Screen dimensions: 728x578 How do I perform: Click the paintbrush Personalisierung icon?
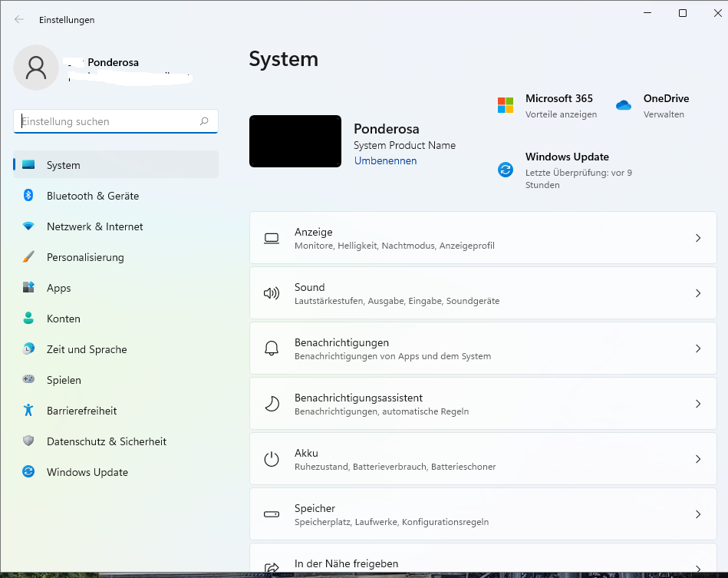28,257
